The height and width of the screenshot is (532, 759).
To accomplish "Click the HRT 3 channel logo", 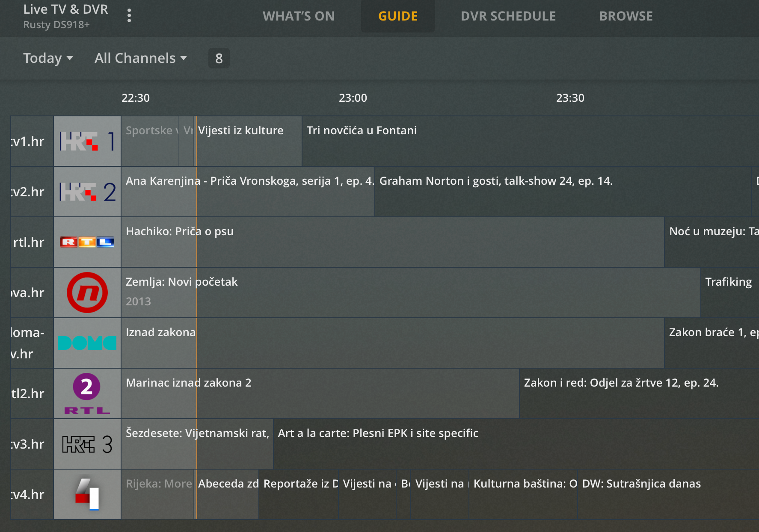I will point(87,444).
